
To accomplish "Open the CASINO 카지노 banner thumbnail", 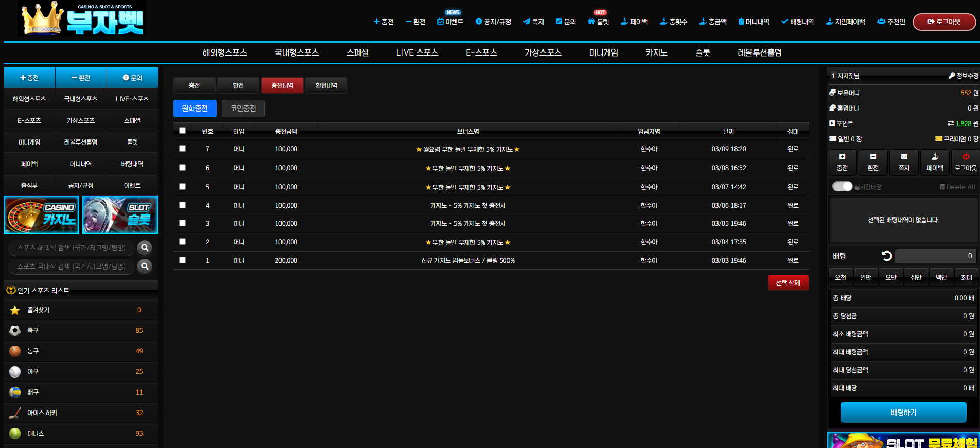I will coord(42,215).
